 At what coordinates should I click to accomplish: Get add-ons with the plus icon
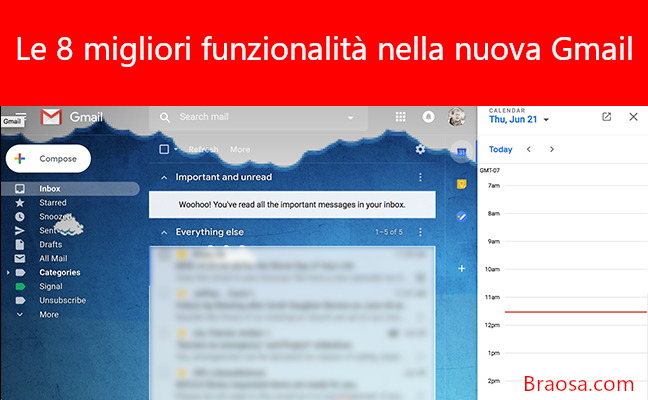click(x=462, y=269)
